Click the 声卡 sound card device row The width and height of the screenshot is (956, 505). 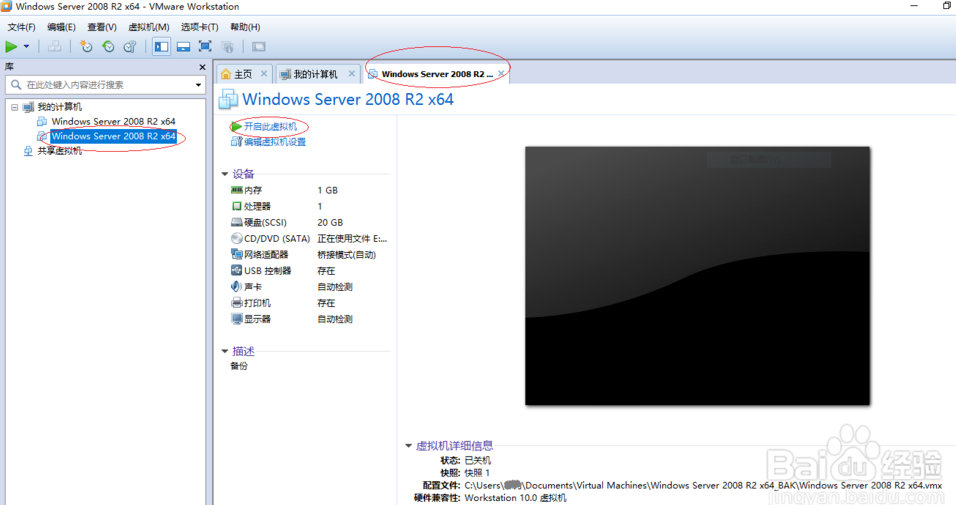pos(309,287)
